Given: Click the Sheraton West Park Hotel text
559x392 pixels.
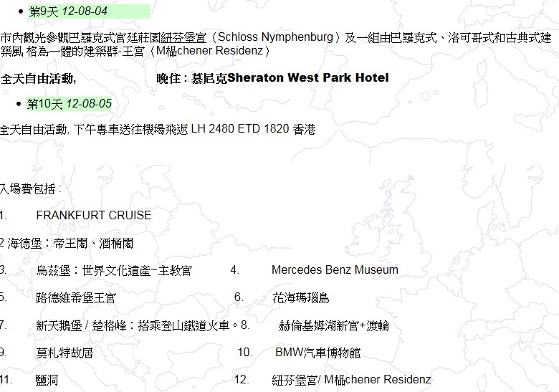Looking at the screenshot, I should tap(308, 78).
